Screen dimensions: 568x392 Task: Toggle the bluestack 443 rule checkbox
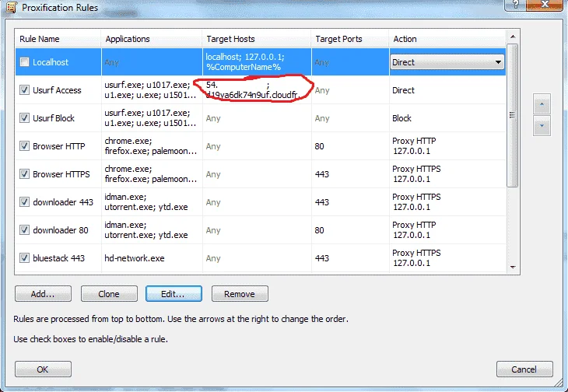point(24,258)
